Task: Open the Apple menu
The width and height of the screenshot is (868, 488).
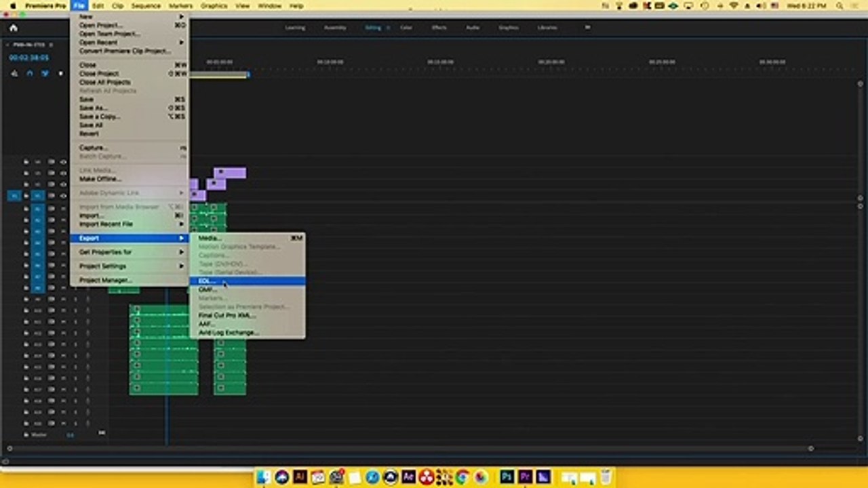Action: tap(12, 5)
